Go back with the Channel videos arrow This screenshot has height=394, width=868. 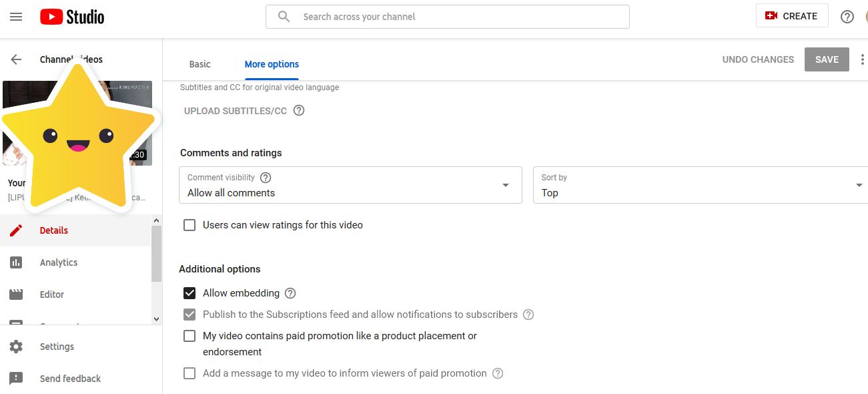click(x=16, y=59)
